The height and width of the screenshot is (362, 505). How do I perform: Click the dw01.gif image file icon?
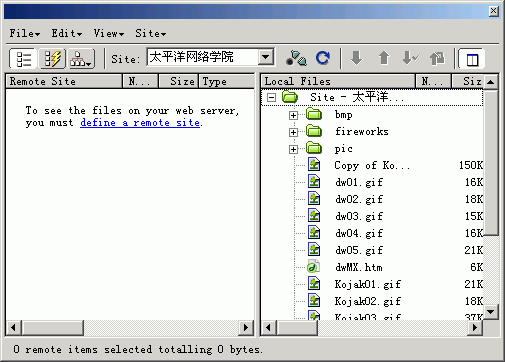tap(314, 182)
